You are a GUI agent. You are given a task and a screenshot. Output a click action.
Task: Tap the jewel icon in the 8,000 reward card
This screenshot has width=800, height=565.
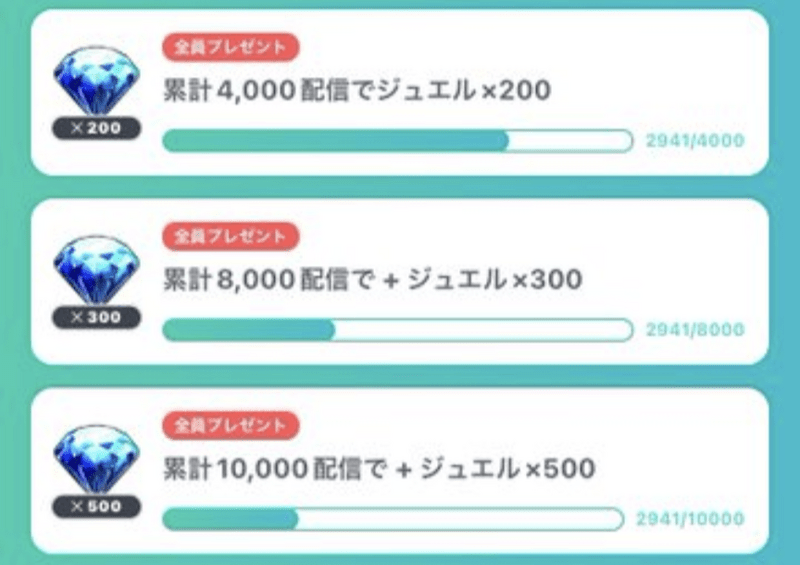(96, 270)
